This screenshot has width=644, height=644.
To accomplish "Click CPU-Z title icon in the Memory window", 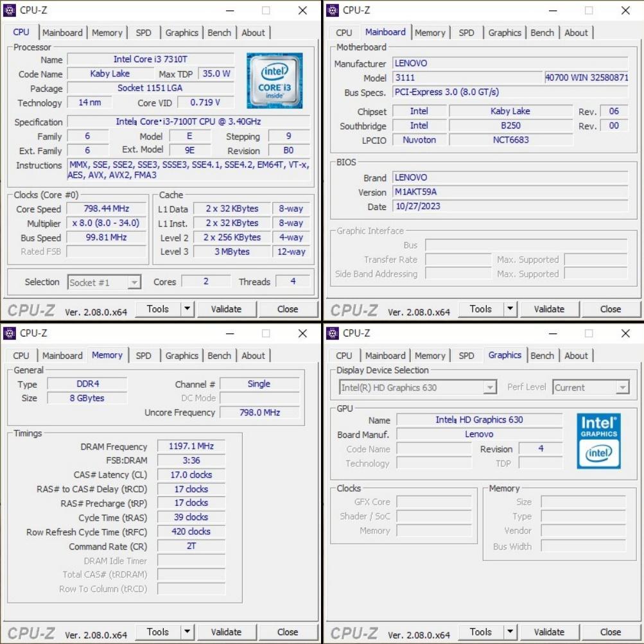I will 10,333.
